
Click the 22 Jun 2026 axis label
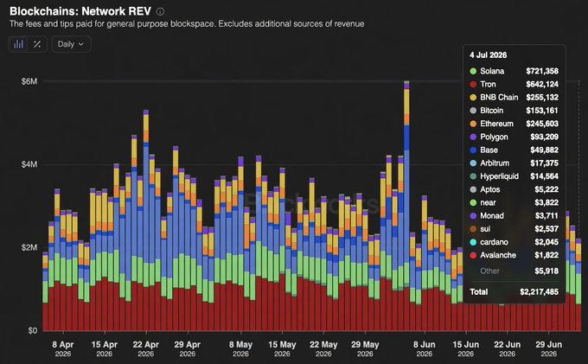point(507,348)
